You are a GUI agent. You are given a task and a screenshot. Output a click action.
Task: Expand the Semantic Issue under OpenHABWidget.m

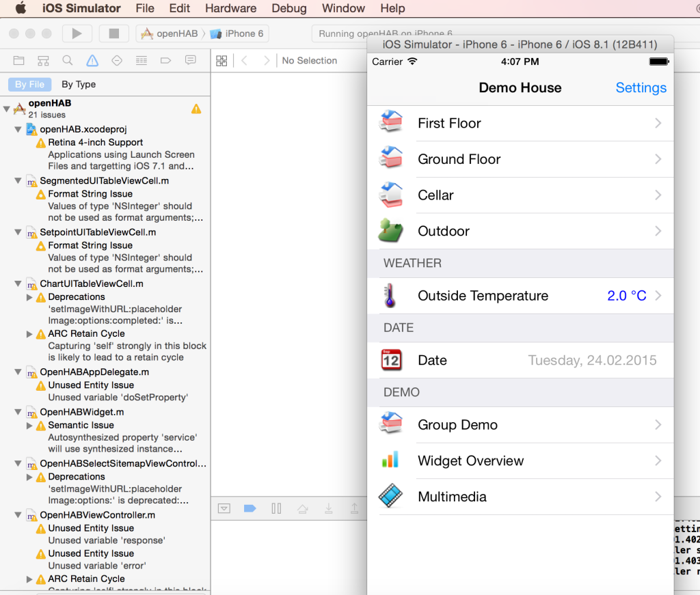pyautogui.click(x=29, y=426)
